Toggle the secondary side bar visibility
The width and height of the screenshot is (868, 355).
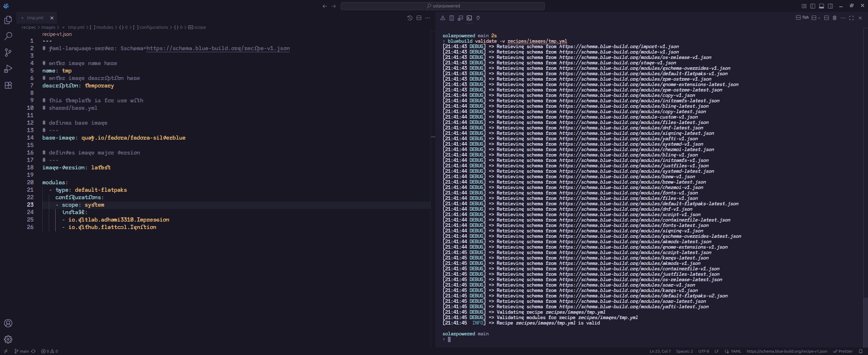pyautogui.click(x=830, y=6)
